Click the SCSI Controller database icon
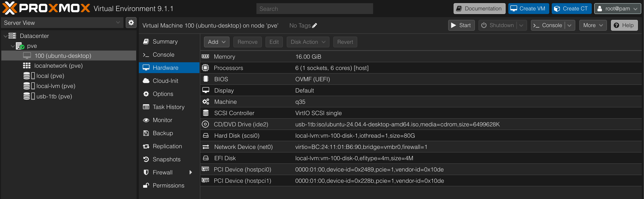644x199 pixels. pos(206,113)
